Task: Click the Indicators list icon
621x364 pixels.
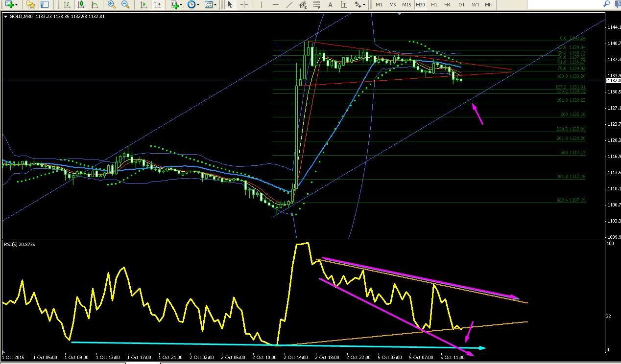Action: [x=174, y=4]
